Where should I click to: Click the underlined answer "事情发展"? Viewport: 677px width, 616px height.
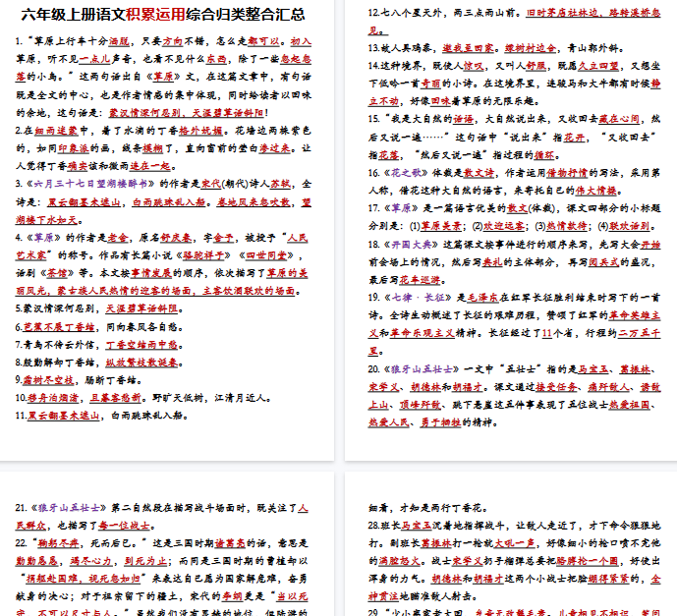coord(151,273)
